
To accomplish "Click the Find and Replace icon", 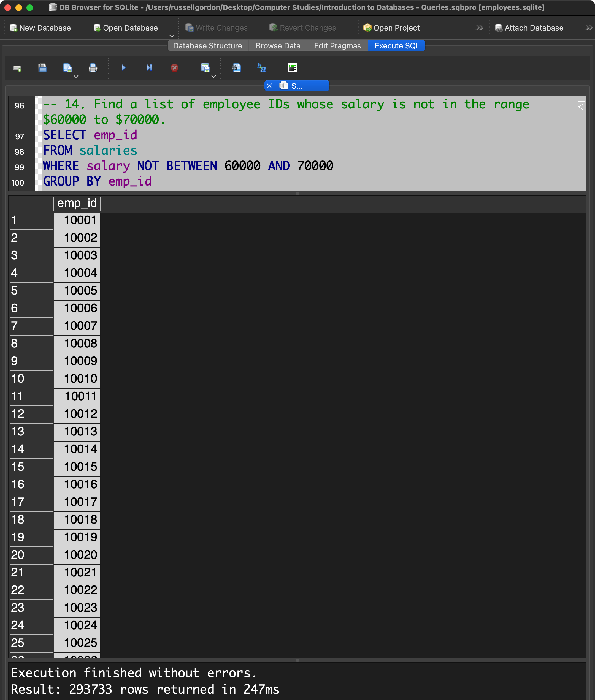I will coord(262,68).
